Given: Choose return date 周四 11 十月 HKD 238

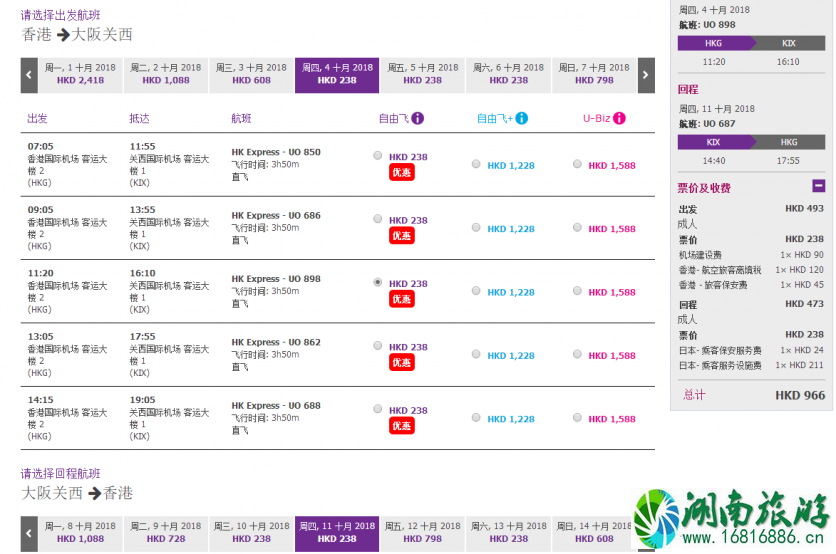Looking at the screenshot, I should click(x=337, y=533).
